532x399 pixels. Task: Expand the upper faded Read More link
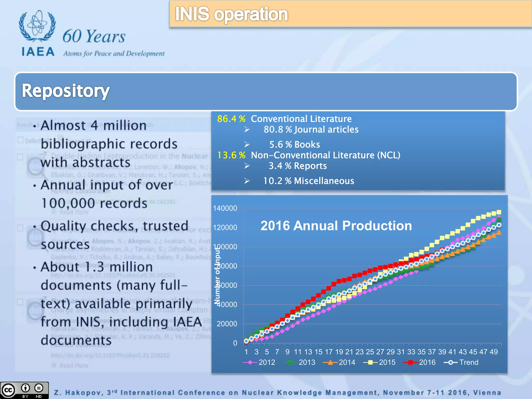(x=74, y=212)
